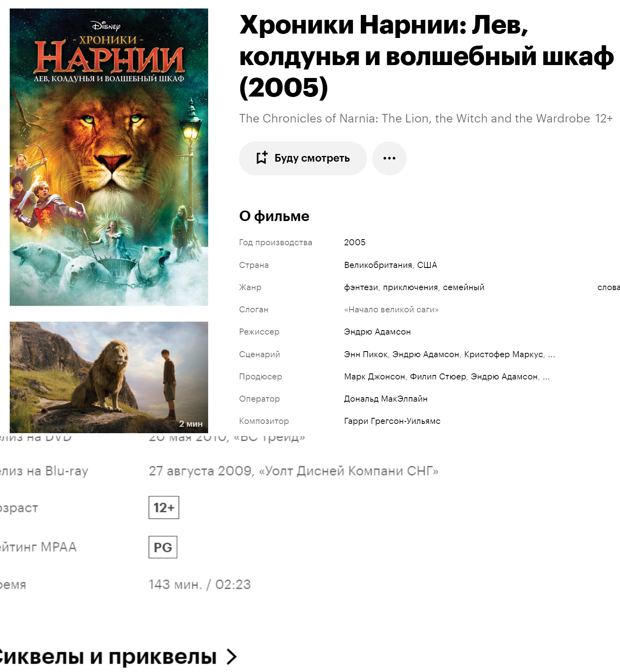Select the фэнтези genre link
Image resolution: width=620 pixels, height=672 pixels.
361,287
